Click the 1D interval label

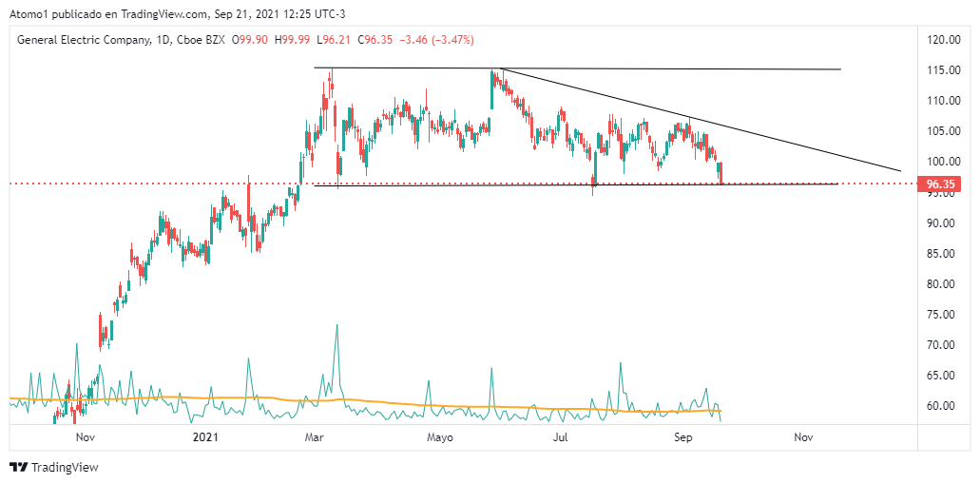tap(162, 40)
